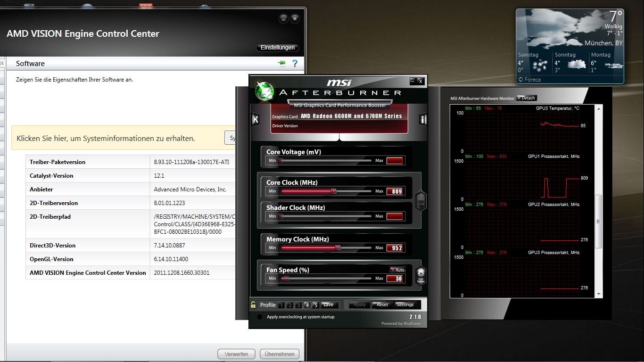
Task: Click the Fan Speed value field showing 30
Action: 395,279
